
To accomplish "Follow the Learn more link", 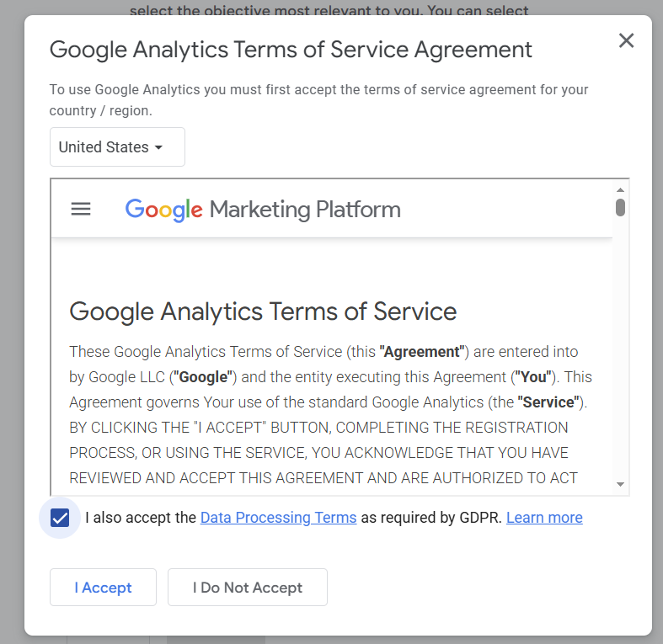I will [x=544, y=518].
